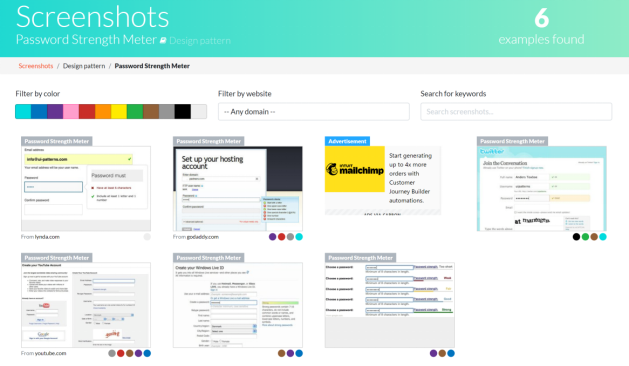Click the purple dot under Windows Live card

click(290, 353)
